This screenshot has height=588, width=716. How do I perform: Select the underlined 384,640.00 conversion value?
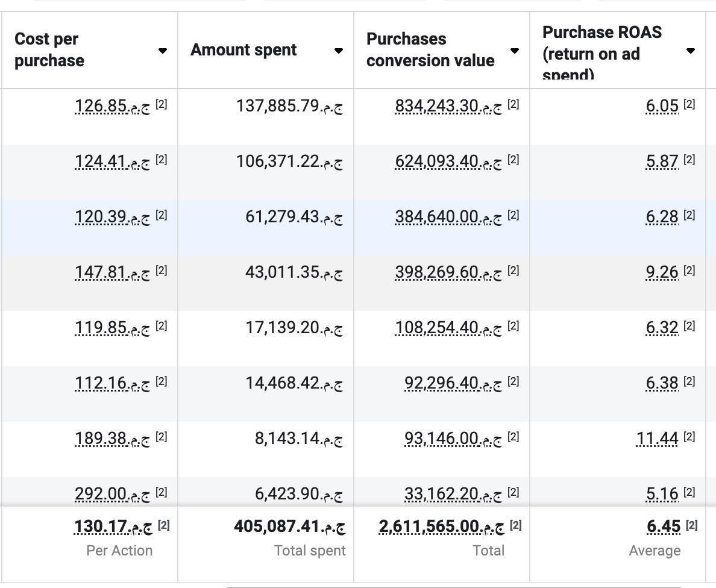(448, 217)
